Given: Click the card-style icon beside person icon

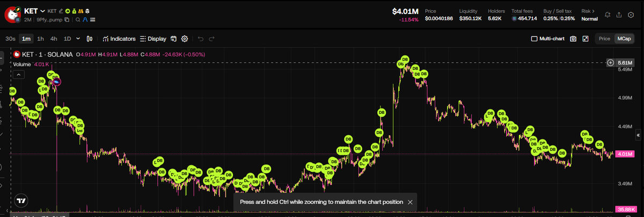Looking at the screenshot, I should pos(92,20).
